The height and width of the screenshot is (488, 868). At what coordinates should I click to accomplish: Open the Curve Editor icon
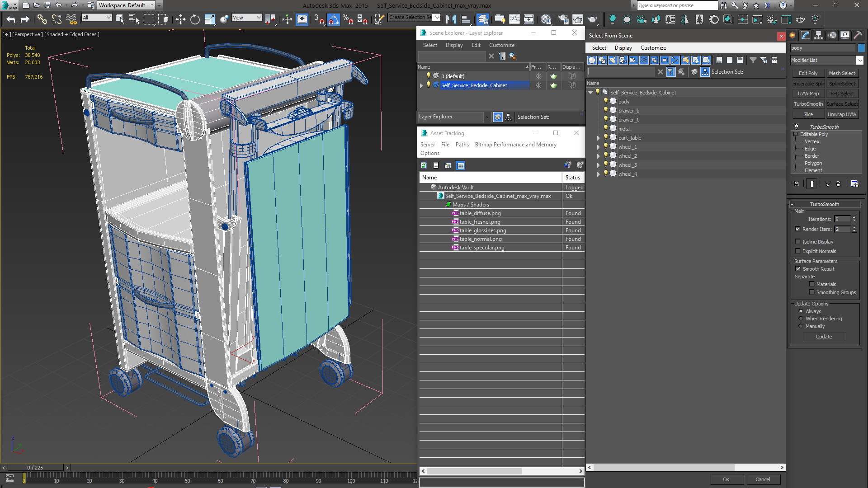click(x=514, y=19)
